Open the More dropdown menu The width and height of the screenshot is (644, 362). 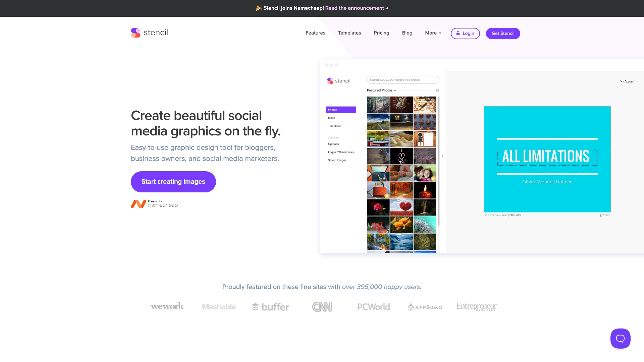click(x=433, y=33)
